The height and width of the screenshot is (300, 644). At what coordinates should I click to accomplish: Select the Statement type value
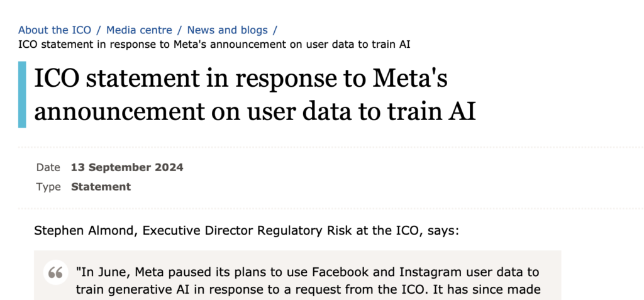[x=101, y=187]
